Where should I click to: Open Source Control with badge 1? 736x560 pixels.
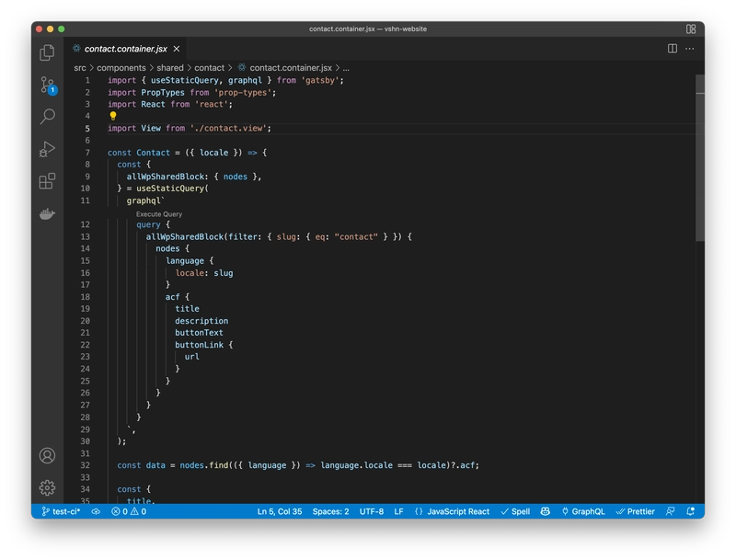[x=48, y=86]
